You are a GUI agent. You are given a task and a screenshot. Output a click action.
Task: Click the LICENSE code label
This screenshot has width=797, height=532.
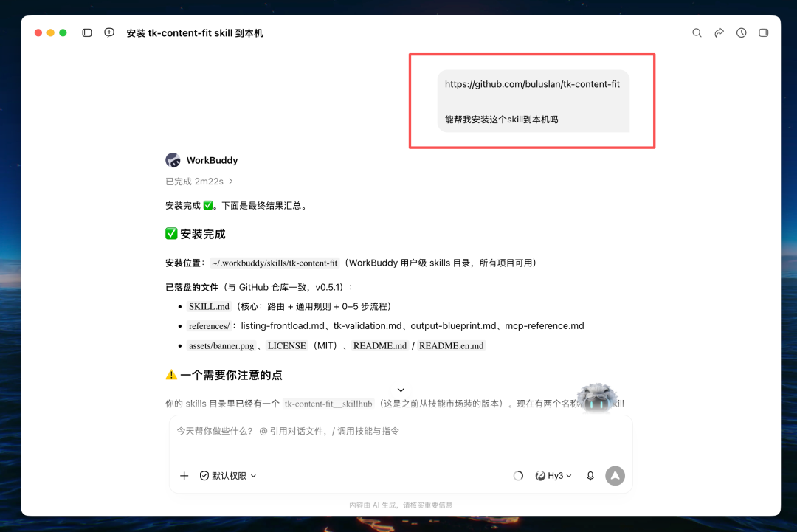click(x=286, y=345)
